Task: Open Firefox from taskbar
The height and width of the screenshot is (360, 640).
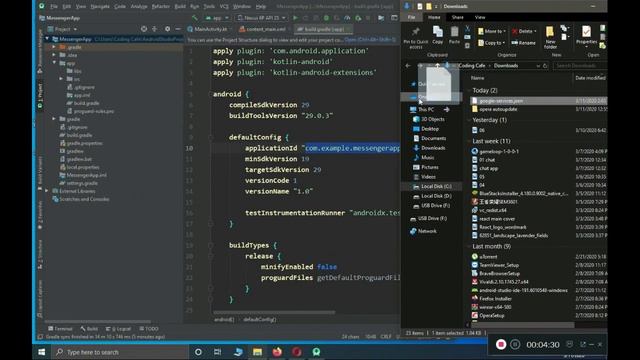Action: point(277,352)
